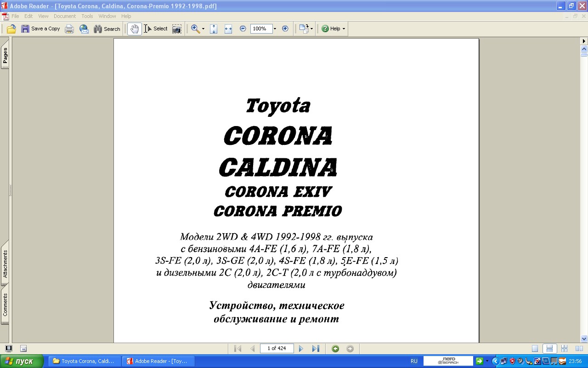Pick the Zoom In magnifier tool
The image size is (588, 368).
tap(195, 29)
